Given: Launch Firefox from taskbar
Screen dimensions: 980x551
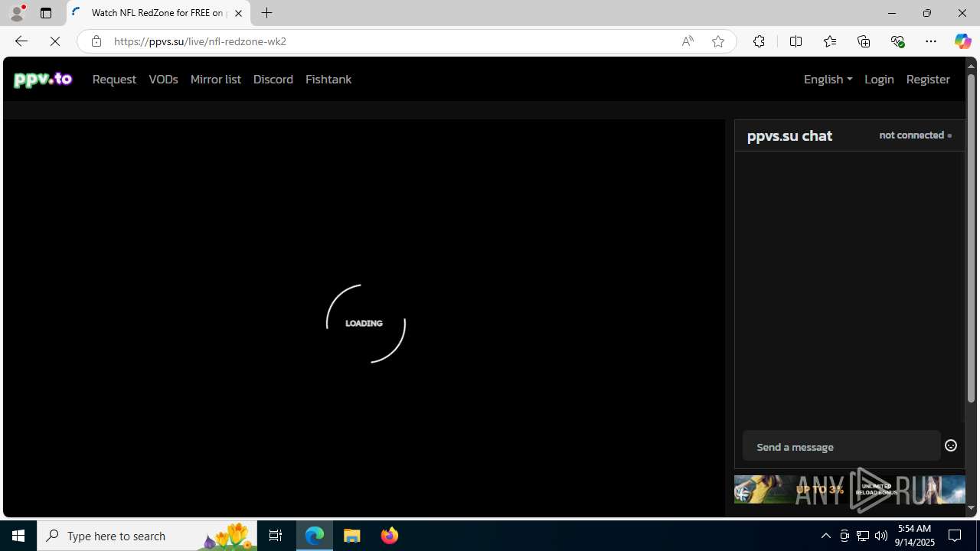Looking at the screenshot, I should tap(390, 536).
